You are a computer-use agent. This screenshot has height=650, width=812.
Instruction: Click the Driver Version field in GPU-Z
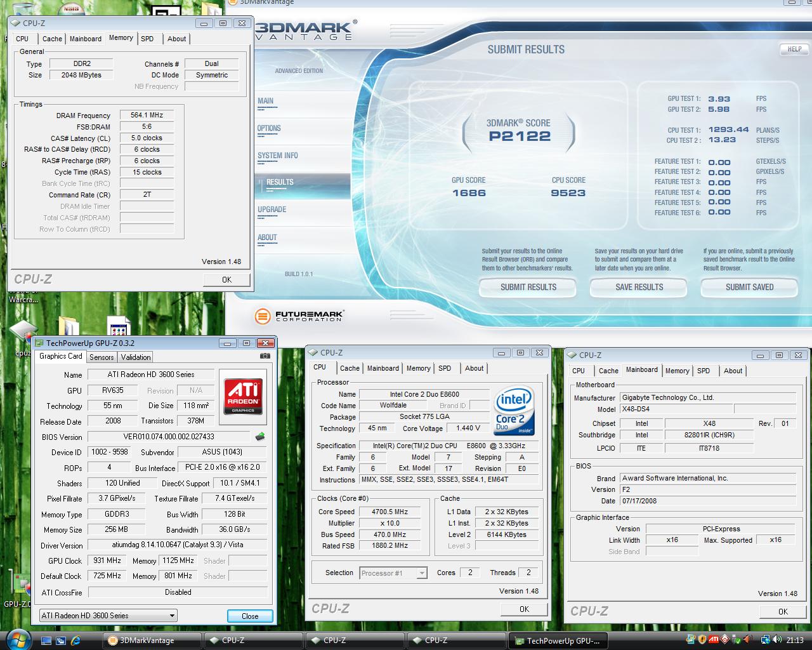[x=178, y=545]
